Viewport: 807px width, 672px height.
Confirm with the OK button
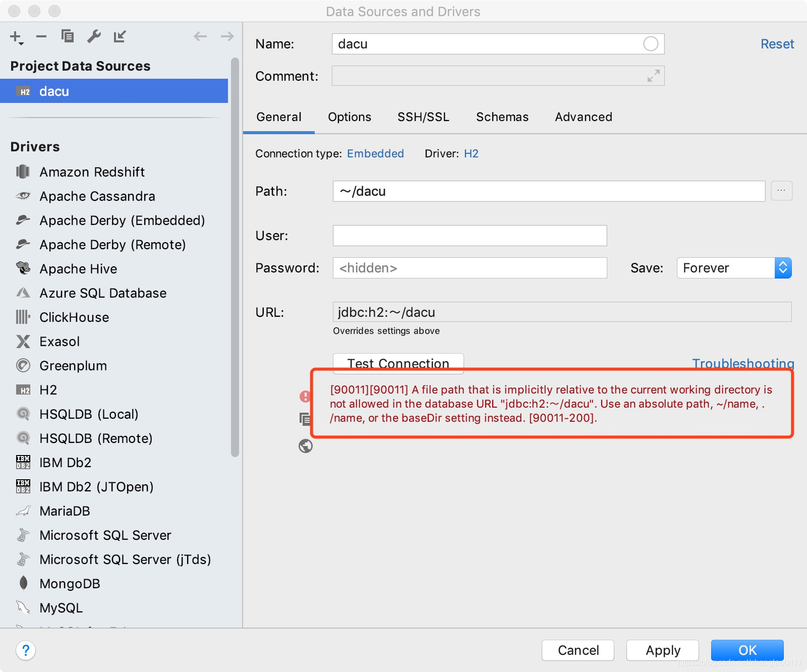tap(747, 650)
